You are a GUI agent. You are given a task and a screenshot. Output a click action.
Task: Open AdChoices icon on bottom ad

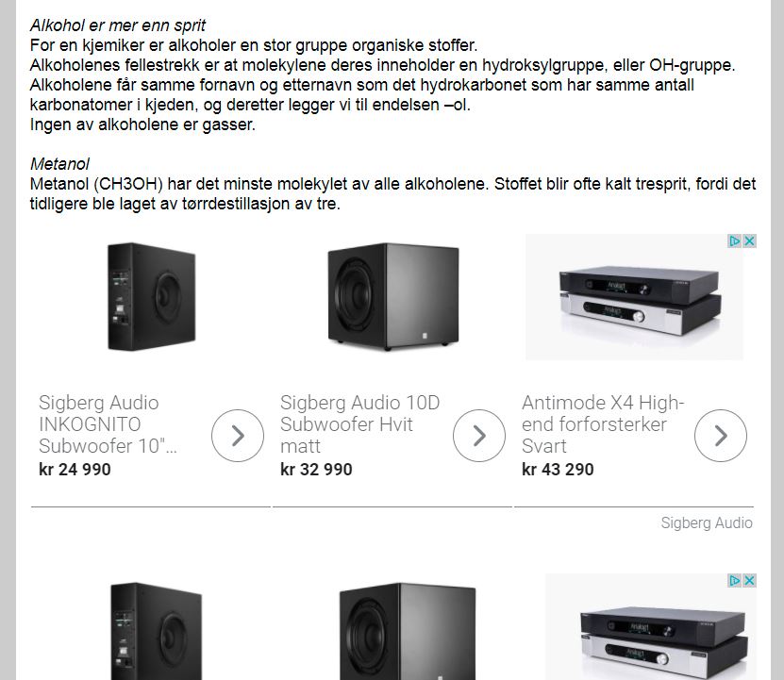(x=735, y=581)
